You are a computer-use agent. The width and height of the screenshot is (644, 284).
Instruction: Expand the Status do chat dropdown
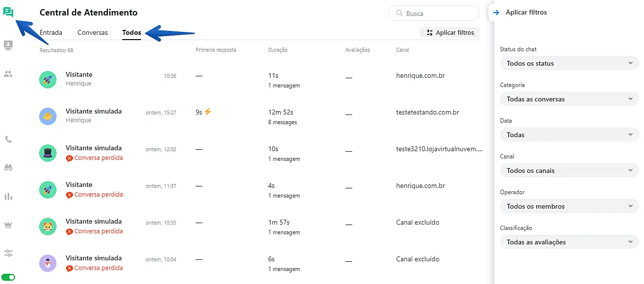pos(569,63)
